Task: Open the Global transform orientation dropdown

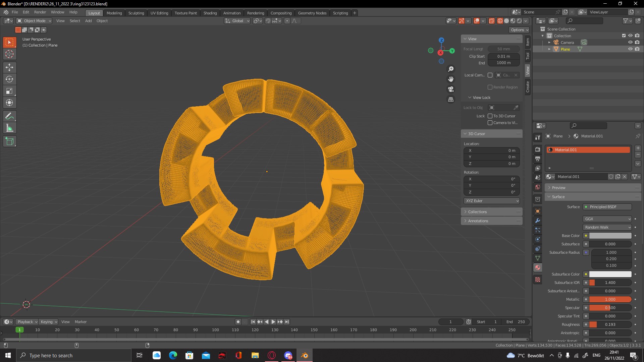Action: click(237, 21)
